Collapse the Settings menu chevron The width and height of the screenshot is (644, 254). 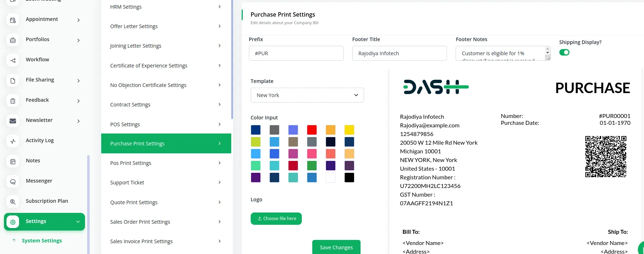(78, 221)
